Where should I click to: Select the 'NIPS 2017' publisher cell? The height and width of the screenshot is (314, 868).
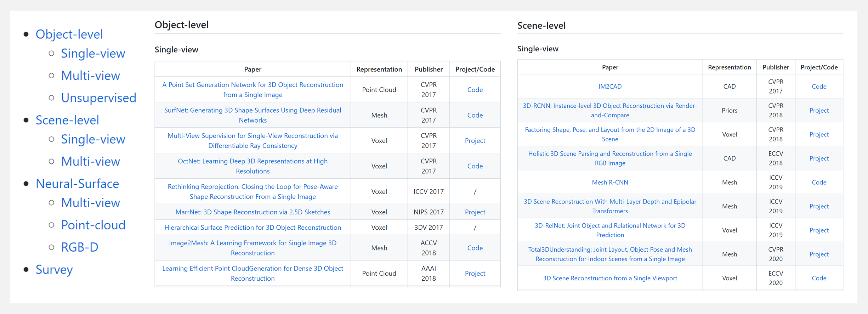[429, 212]
